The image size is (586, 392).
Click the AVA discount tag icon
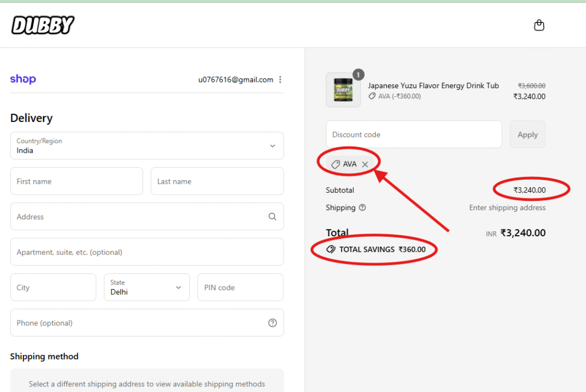coord(335,164)
